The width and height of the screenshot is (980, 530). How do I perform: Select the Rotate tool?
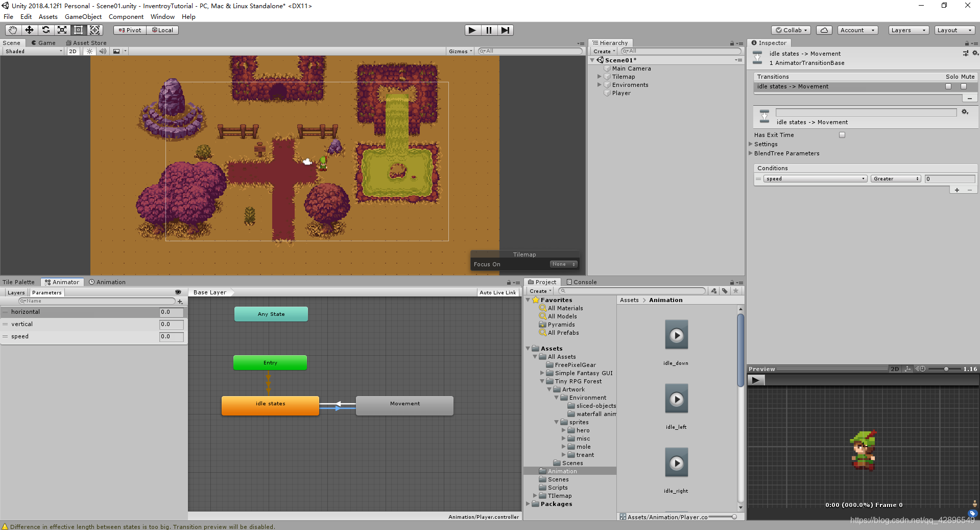(x=45, y=30)
